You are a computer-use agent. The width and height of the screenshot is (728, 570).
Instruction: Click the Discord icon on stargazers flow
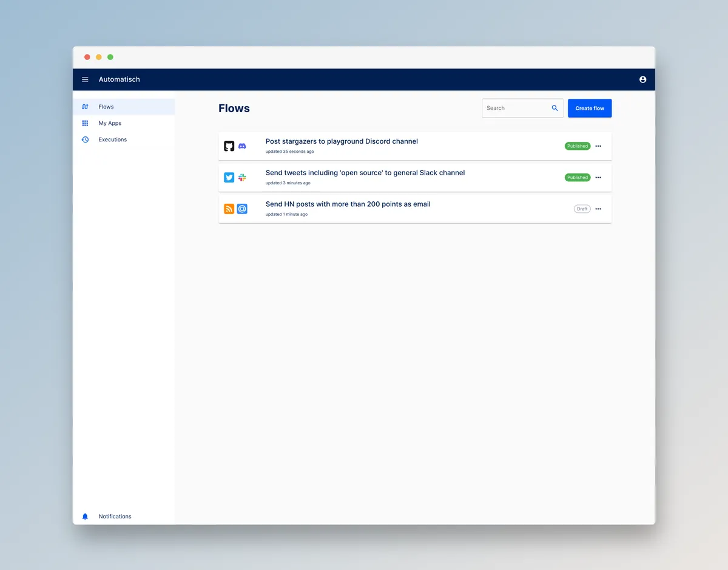tap(242, 146)
